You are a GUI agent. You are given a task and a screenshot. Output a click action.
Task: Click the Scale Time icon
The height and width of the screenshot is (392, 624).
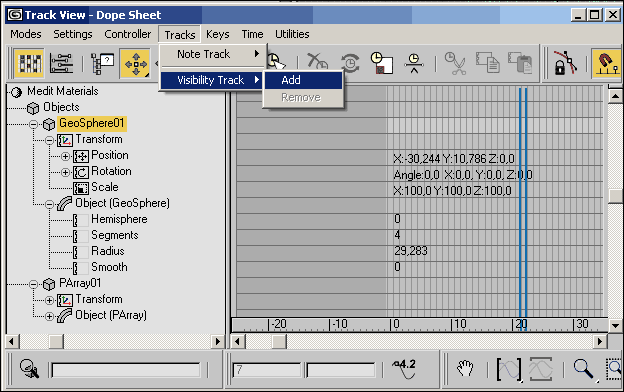[381, 62]
